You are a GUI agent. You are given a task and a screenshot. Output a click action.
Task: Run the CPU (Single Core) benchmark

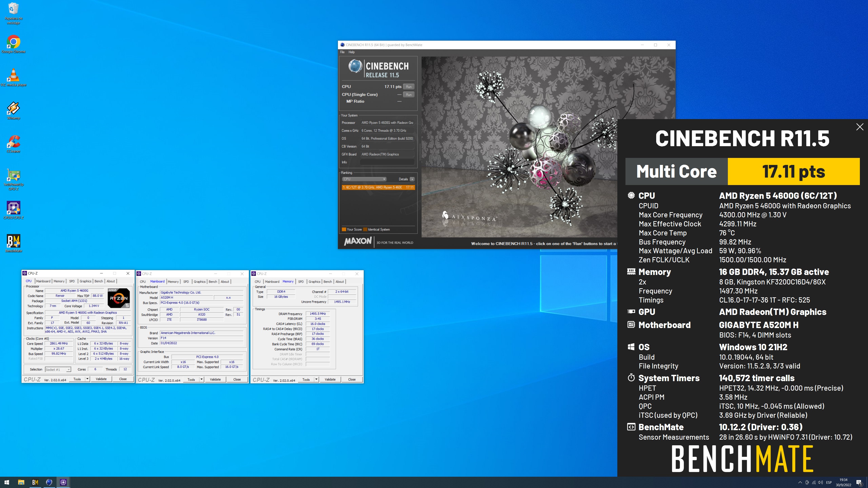pyautogui.click(x=408, y=95)
